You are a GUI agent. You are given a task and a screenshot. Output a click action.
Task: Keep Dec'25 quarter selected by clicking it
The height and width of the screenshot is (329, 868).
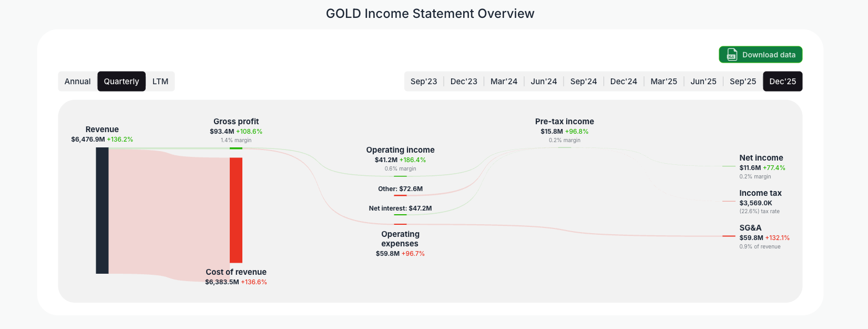[x=783, y=81]
